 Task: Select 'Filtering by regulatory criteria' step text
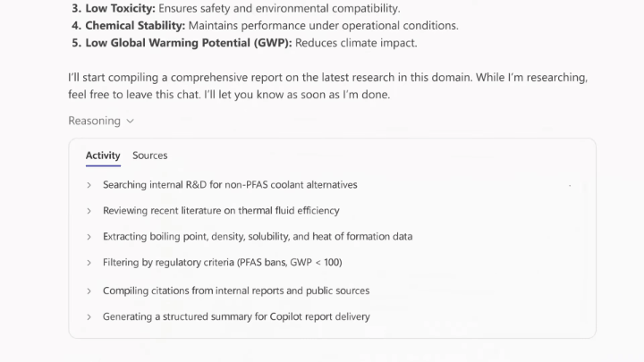[222, 263]
